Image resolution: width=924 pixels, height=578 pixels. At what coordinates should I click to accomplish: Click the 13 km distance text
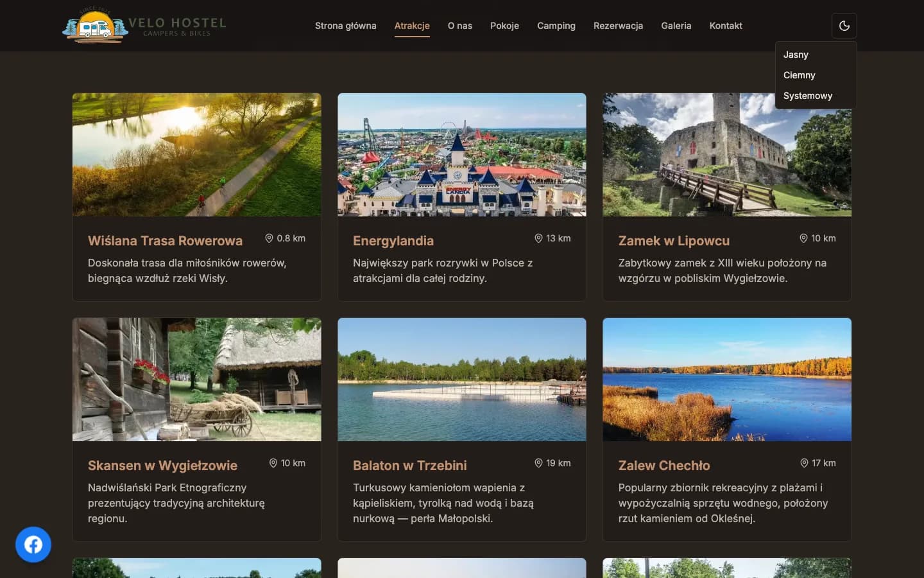point(558,238)
